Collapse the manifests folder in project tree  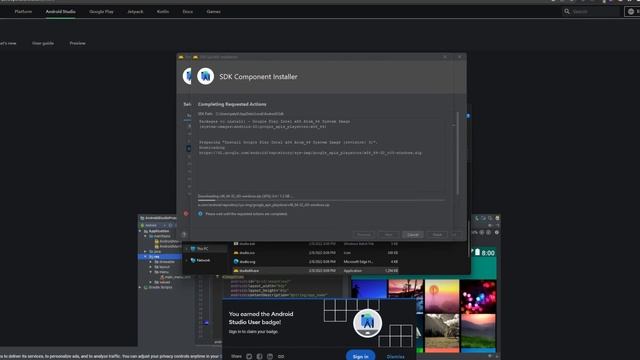pos(145,236)
